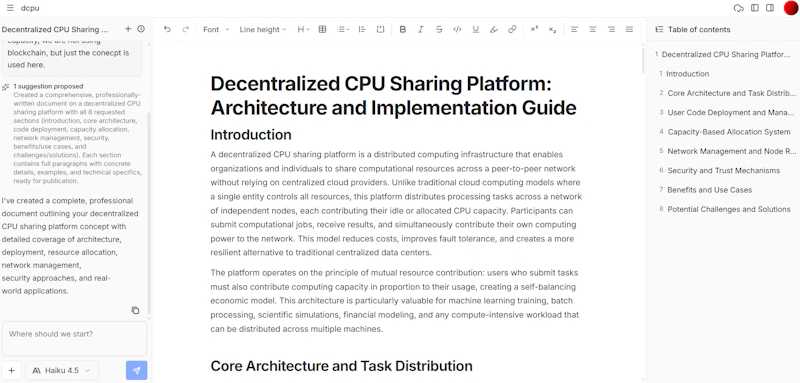
Task: Open the heading level dropdown
Action: click(304, 30)
